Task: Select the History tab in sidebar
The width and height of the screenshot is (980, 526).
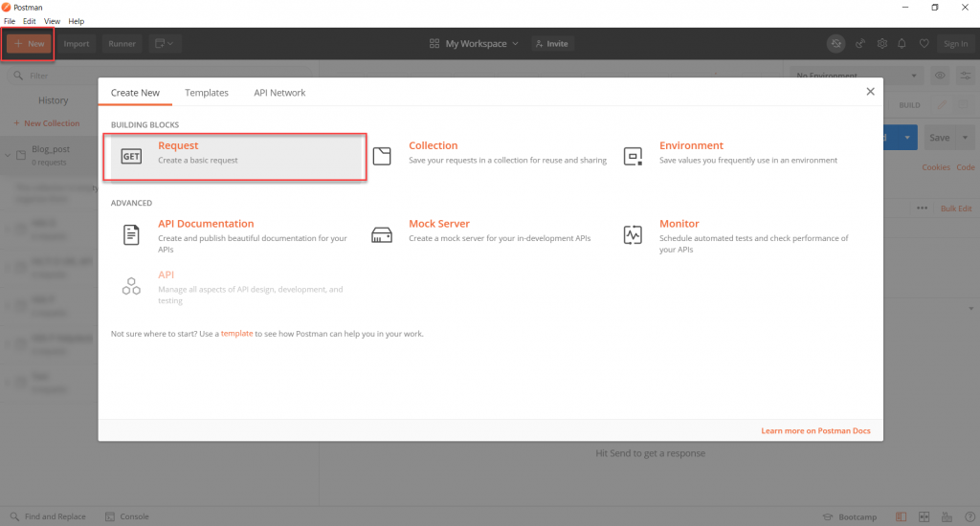Action: coord(54,100)
